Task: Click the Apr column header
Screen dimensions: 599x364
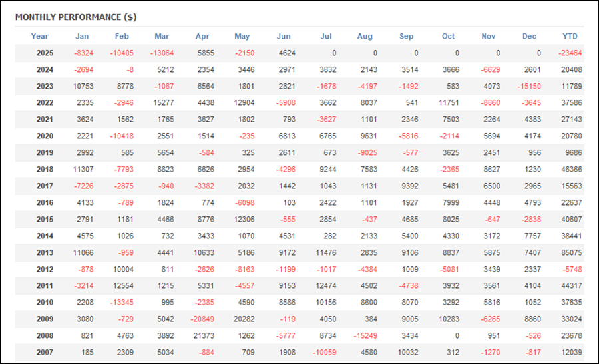Action: click(x=202, y=37)
